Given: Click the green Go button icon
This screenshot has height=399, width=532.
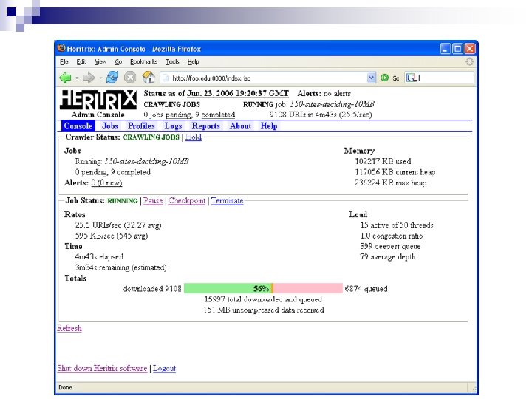Looking at the screenshot, I should coord(385,78).
